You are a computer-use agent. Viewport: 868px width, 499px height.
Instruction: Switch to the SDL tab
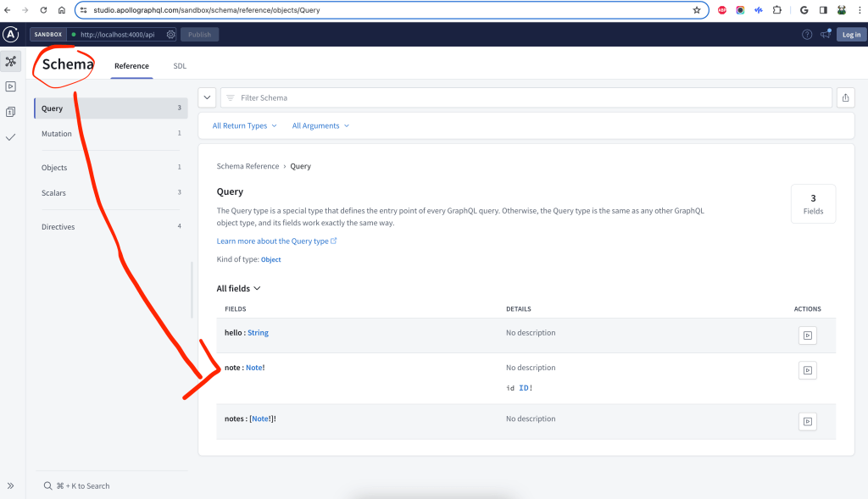point(180,66)
